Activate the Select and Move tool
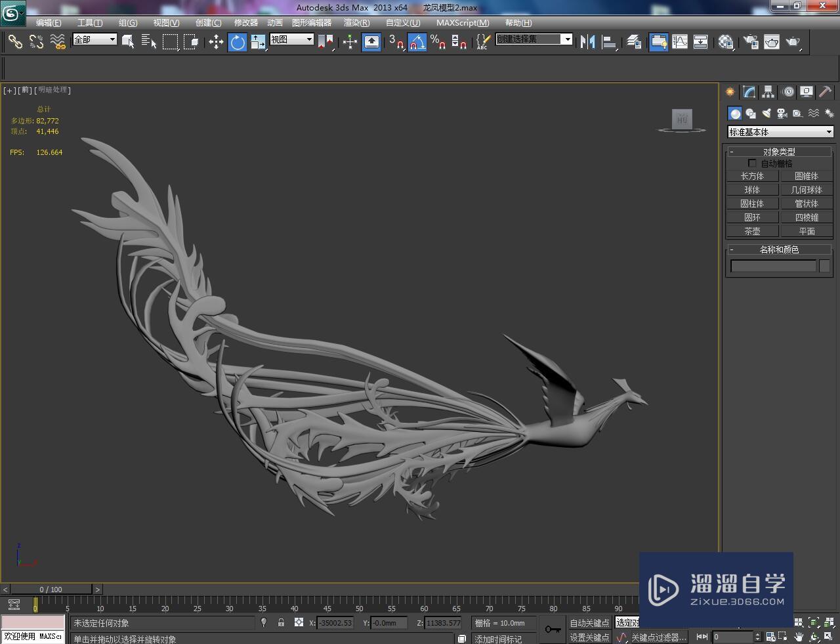The image size is (840, 644). pos(216,42)
